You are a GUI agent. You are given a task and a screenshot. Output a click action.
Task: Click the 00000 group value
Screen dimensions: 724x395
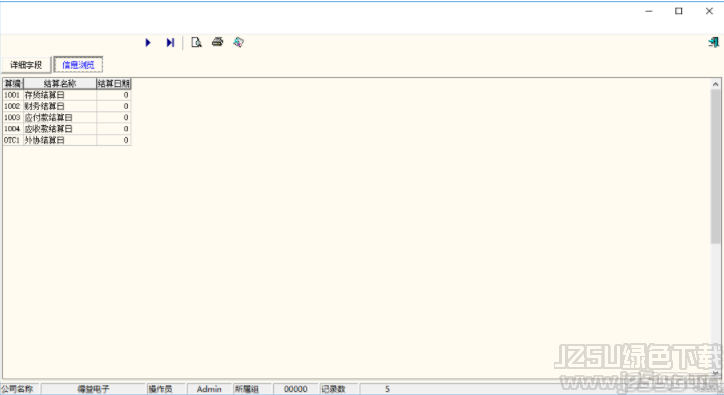pyautogui.click(x=296, y=389)
